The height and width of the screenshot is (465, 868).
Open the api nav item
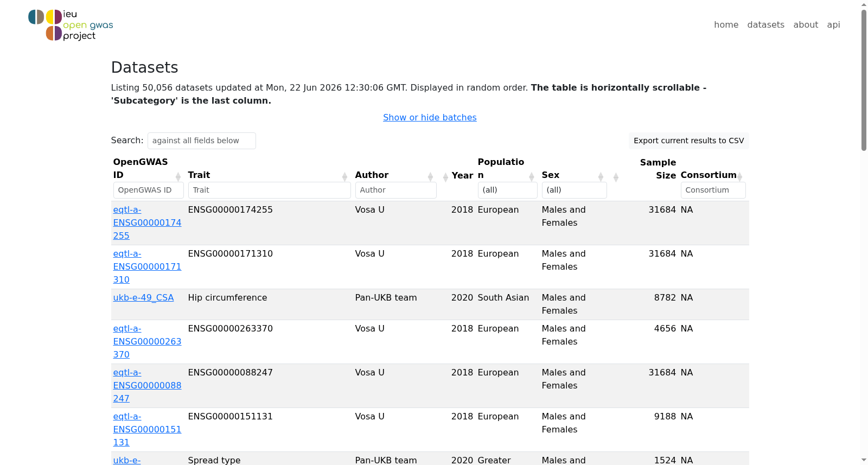[x=833, y=24]
